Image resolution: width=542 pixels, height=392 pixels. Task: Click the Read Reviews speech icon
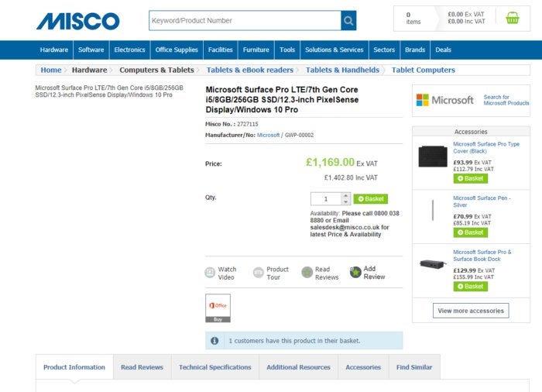pyautogui.click(x=307, y=273)
